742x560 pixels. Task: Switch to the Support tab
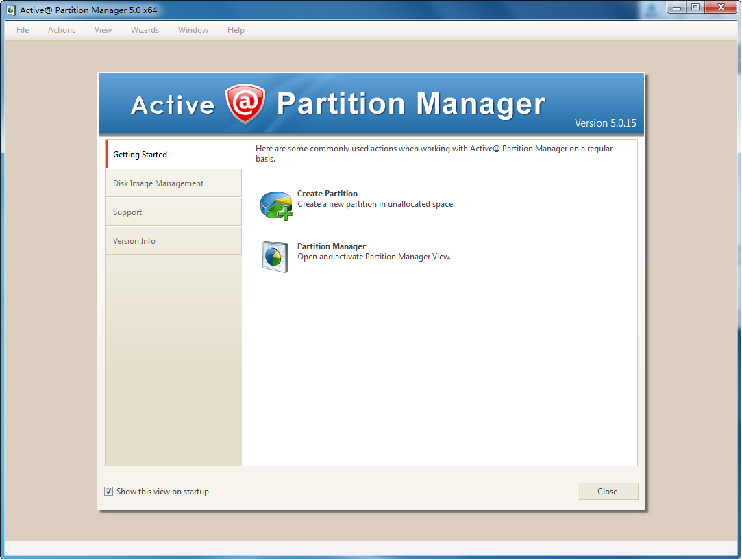pyautogui.click(x=173, y=212)
